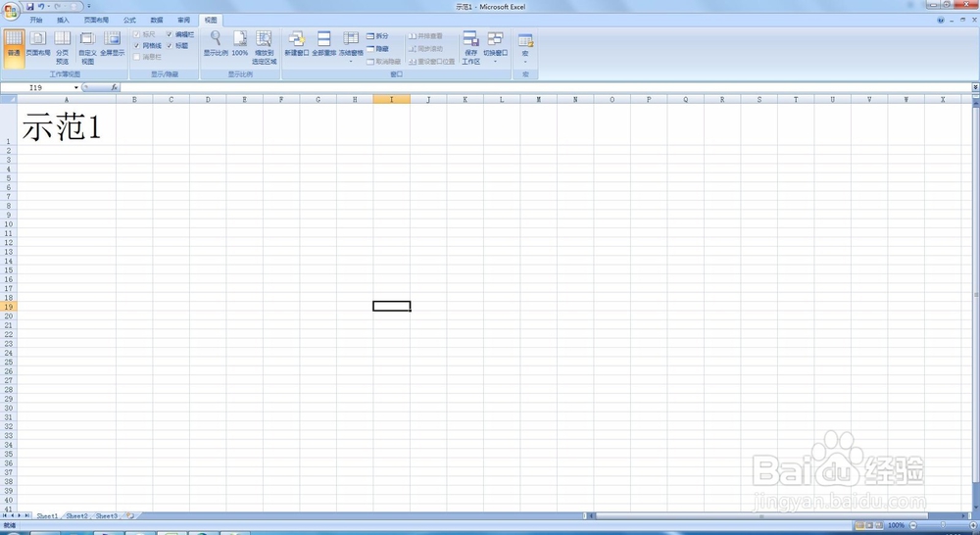Click the 视图 (View) ribbon tab
The image size is (980, 535).
point(211,20)
